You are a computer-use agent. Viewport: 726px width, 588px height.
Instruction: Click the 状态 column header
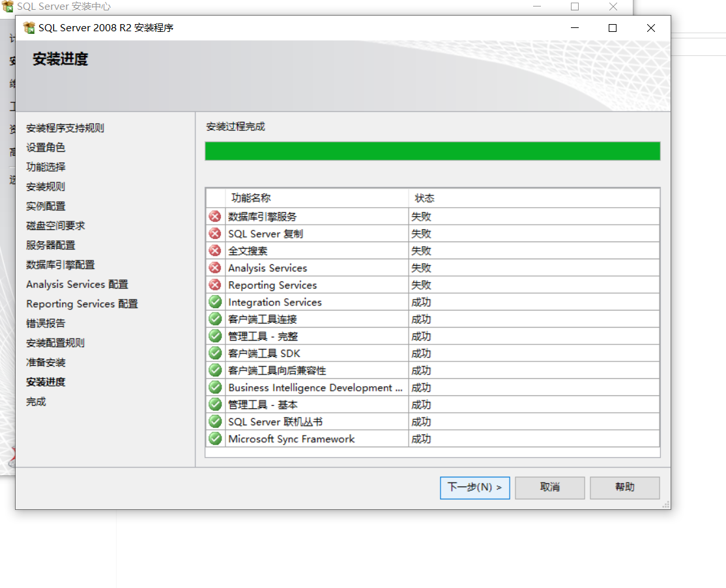coord(424,199)
